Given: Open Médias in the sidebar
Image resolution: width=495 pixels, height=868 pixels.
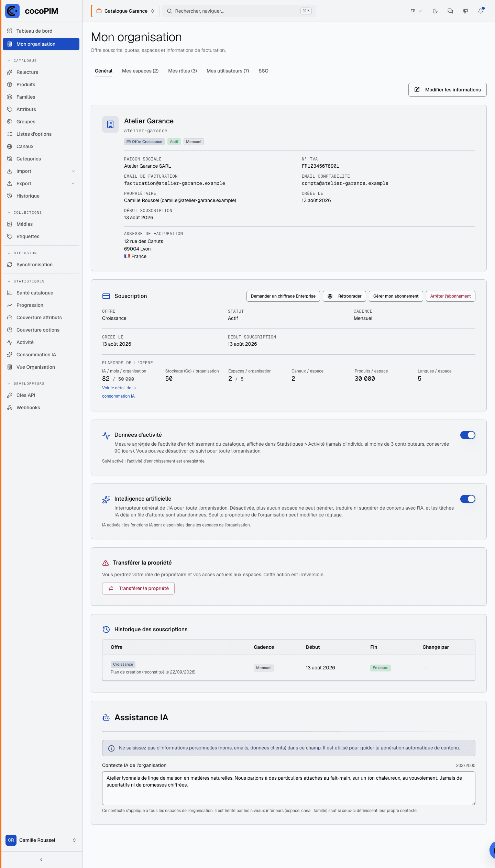Looking at the screenshot, I should click(41, 224).
